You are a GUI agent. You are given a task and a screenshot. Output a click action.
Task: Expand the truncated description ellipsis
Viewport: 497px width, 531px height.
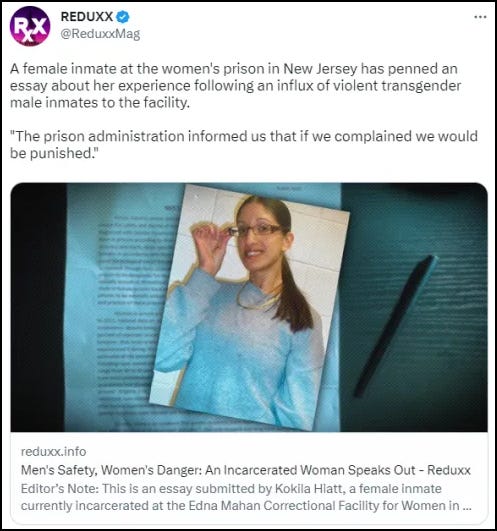pyautogui.click(x=467, y=506)
